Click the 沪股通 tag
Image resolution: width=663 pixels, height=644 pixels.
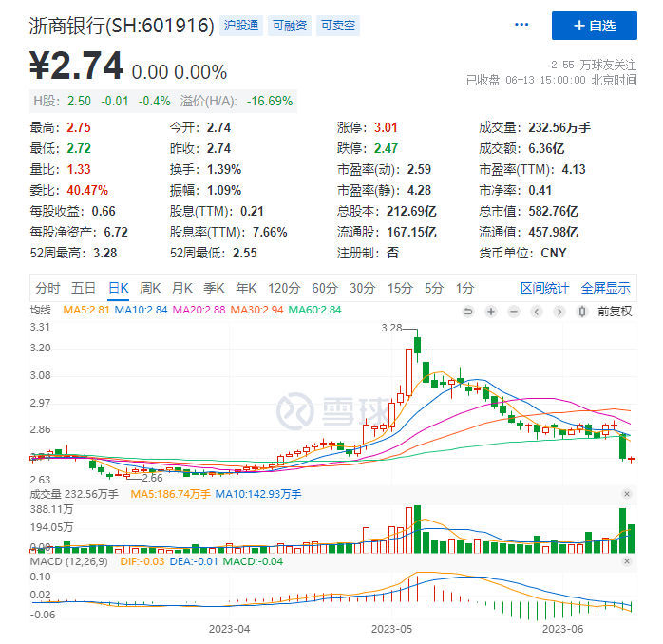pyautogui.click(x=241, y=26)
